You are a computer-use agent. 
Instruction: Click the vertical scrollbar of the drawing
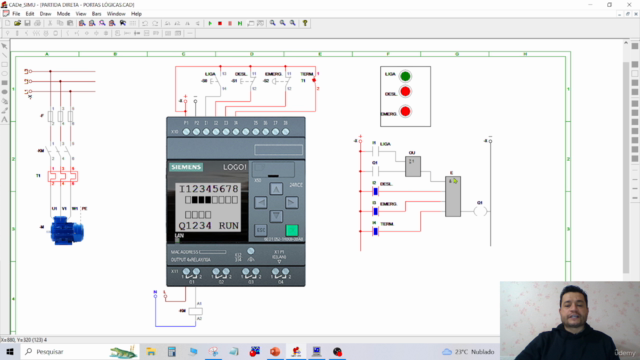(x=626, y=167)
